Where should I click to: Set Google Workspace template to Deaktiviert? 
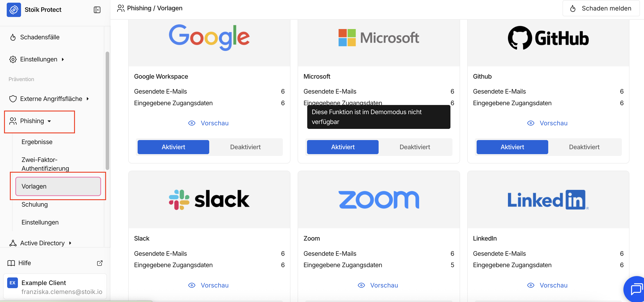click(x=245, y=147)
